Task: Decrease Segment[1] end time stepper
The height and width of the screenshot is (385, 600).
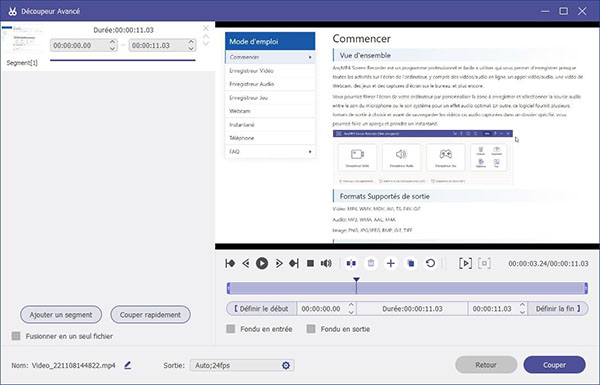Action: coord(191,48)
